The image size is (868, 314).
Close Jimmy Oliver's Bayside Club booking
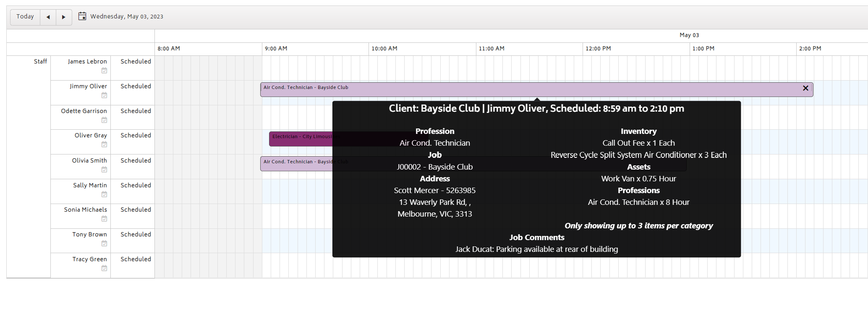805,88
